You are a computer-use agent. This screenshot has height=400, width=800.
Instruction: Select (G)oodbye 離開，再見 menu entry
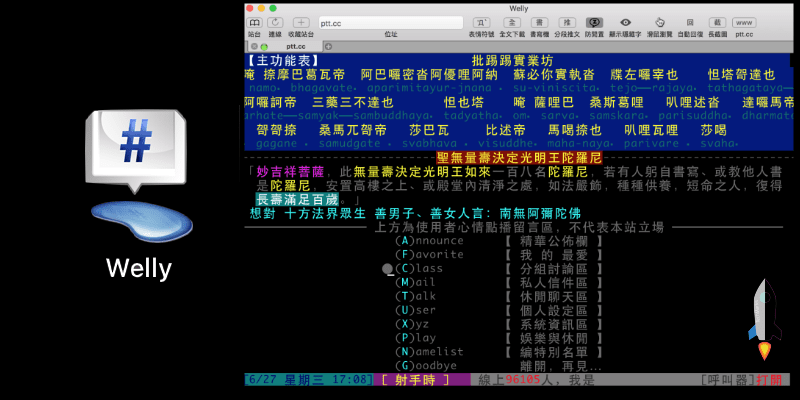pos(499,366)
